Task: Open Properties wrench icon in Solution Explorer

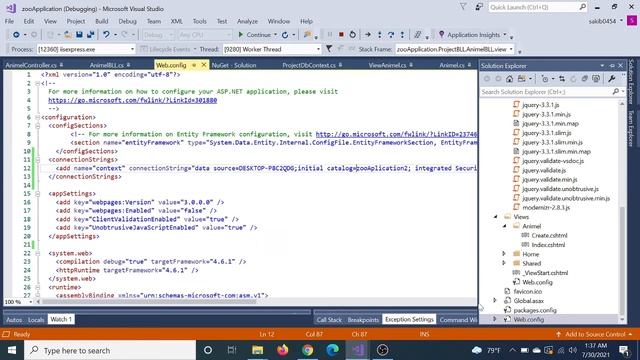Action: click(x=611, y=79)
